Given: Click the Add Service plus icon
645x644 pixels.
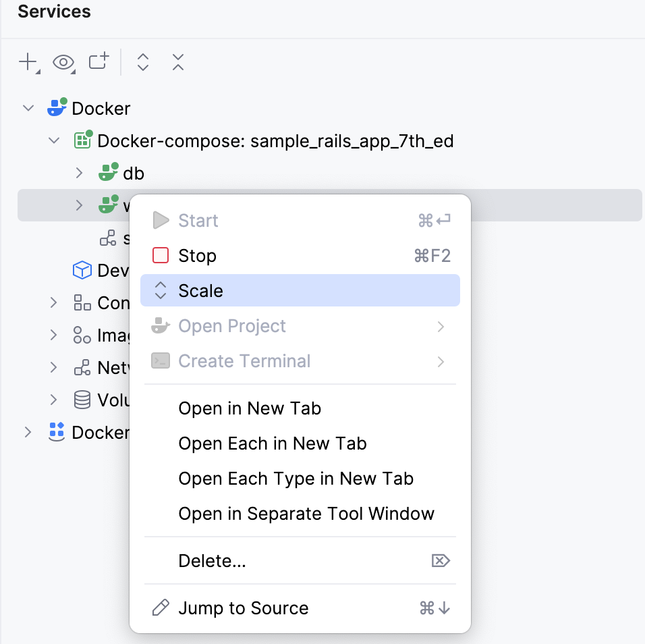Looking at the screenshot, I should [x=26, y=61].
